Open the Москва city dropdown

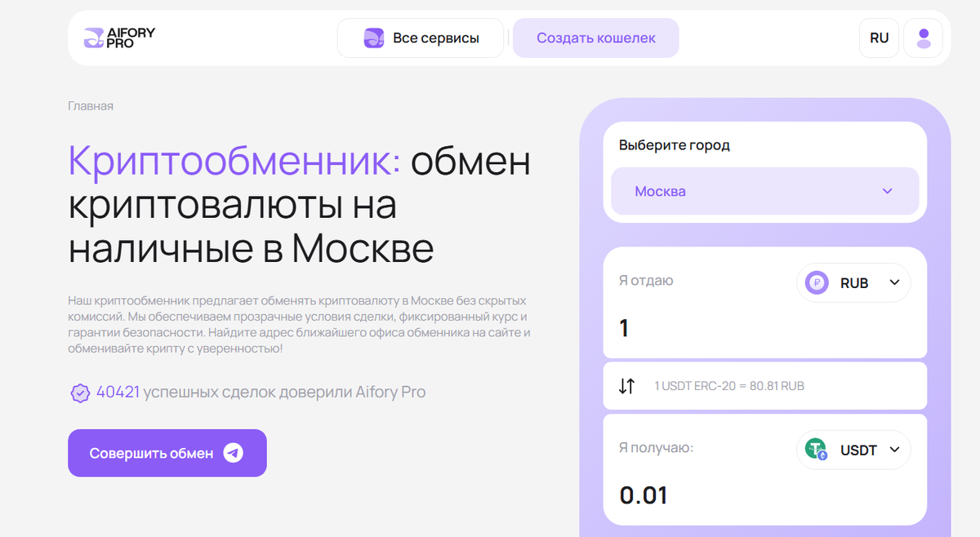(x=764, y=191)
